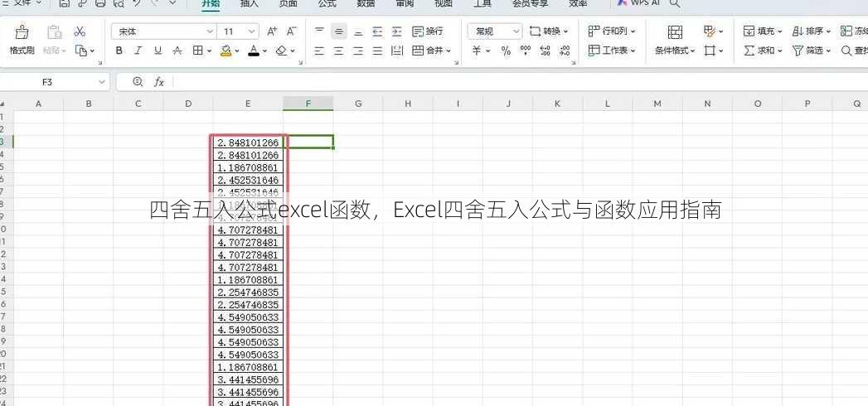The height and width of the screenshot is (406, 868).
Task: Open the number format dropdown showing 常规
Action: click(x=516, y=31)
